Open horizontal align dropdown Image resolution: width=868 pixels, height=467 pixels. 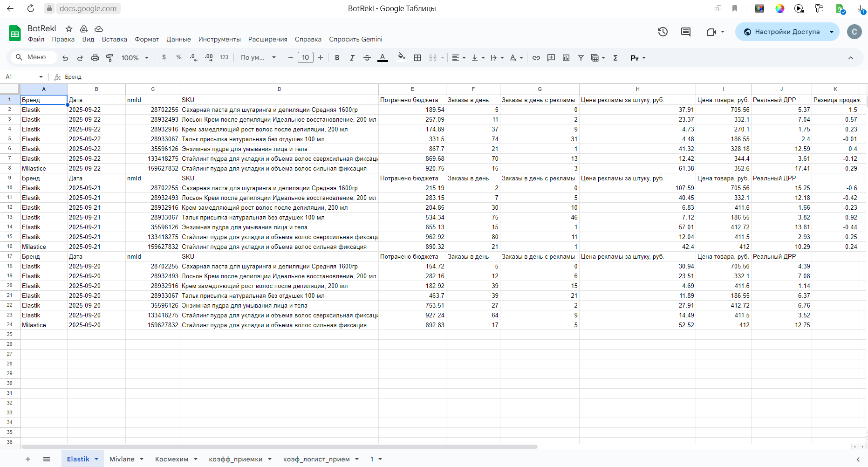(x=459, y=58)
